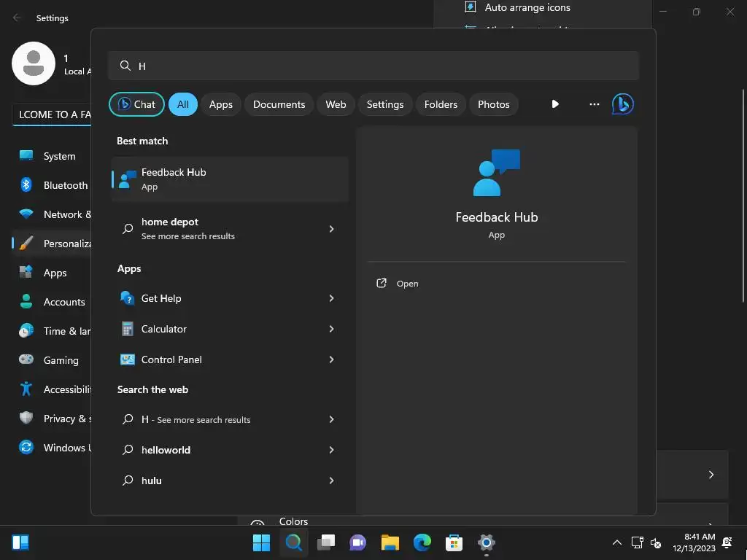Switch to the Web search filter
This screenshot has width=747, height=560.
click(336, 104)
